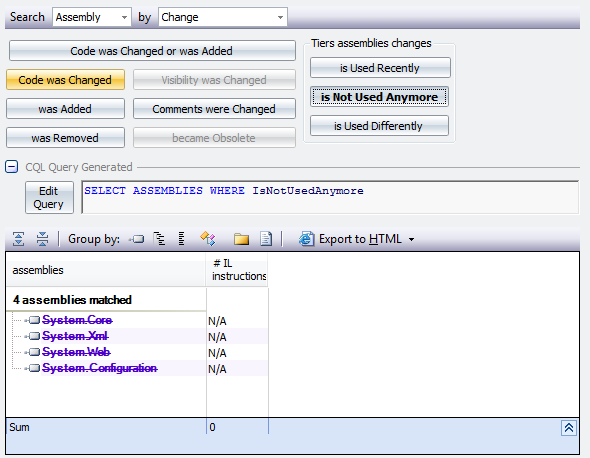The width and height of the screenshot is (590, 458).
Task: Click N/A value for System.Configuration
Action: tap(217, 369)
